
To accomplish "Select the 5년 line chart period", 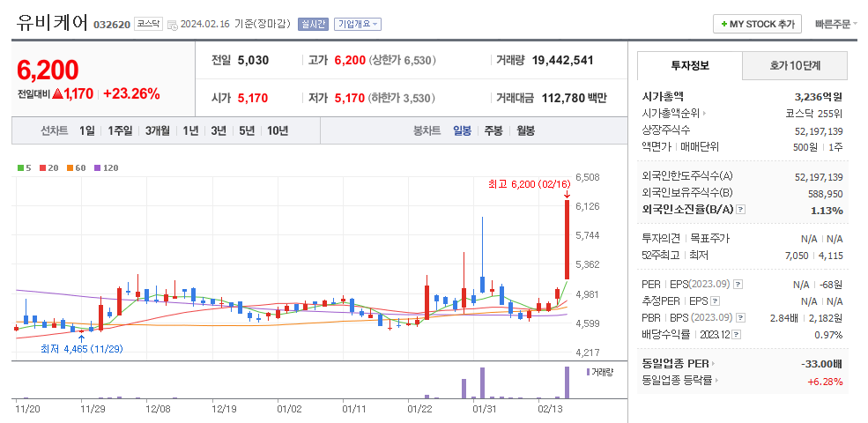I will click(247, 131).
